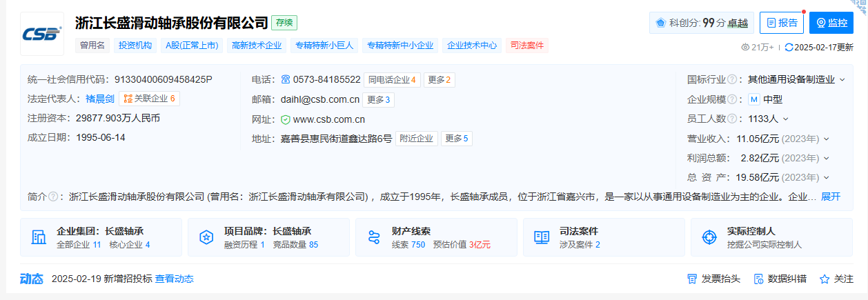Click the 财产线索 clue icon
Image resolution: width=868 pixels, height=300 pixels.
click(x=374, y=237)
